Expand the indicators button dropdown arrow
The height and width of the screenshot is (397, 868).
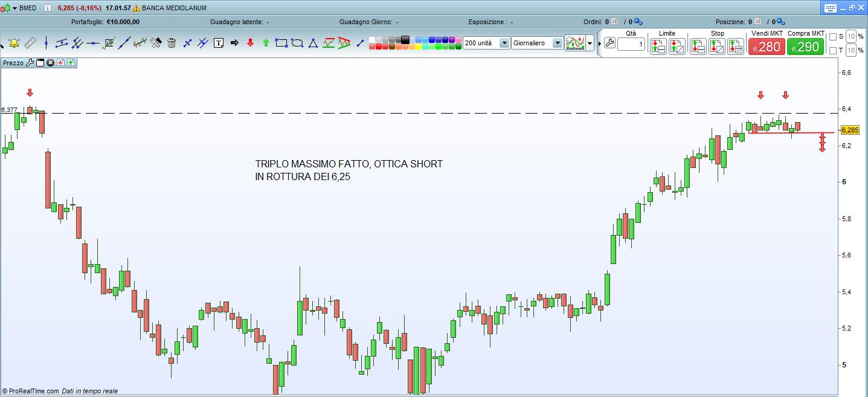pyautogui.click(x=590, y=44)
